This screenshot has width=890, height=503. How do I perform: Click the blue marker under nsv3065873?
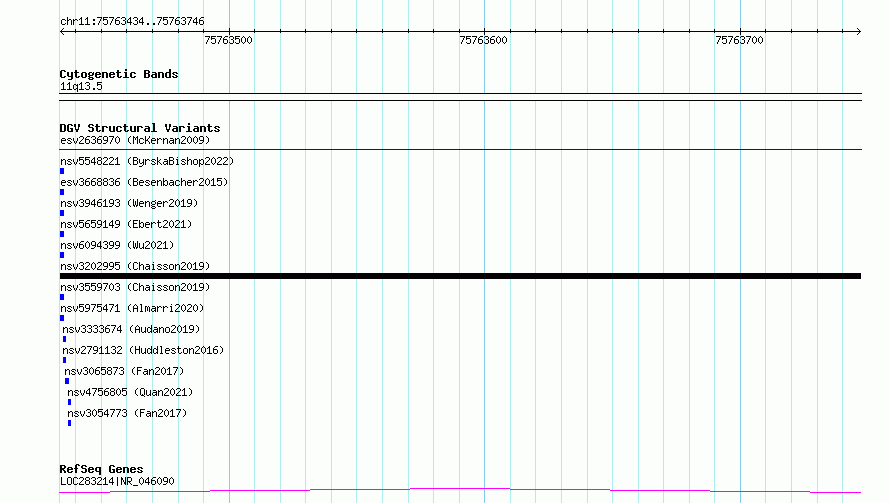[67, 381]
